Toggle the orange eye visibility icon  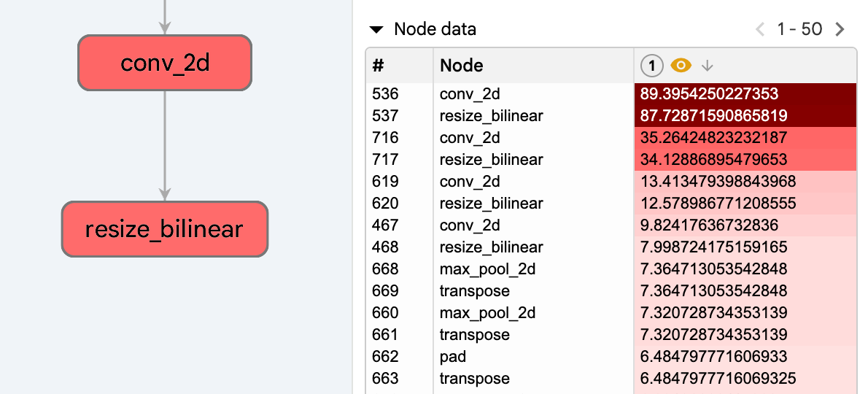click(681, 66)
